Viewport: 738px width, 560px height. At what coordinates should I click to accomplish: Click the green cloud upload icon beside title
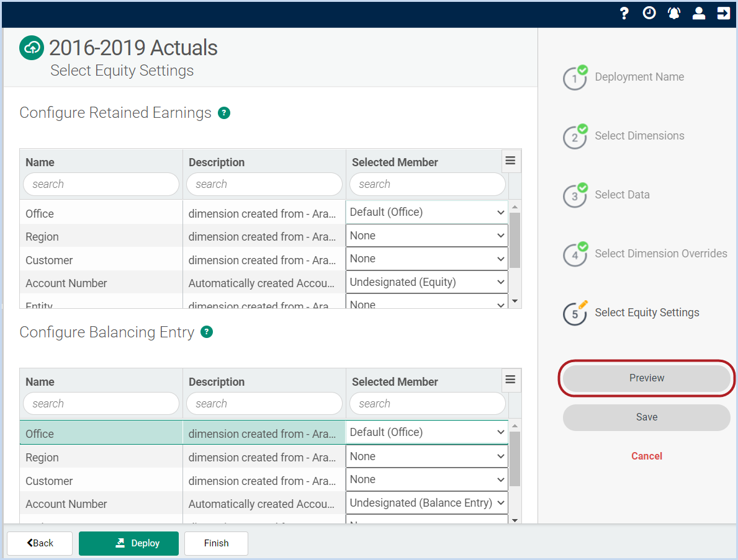click(x=32, y=48)
